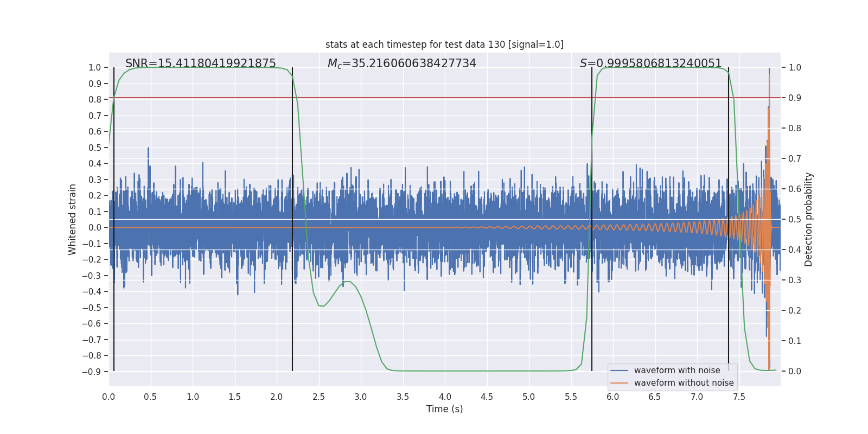Image resolution: width=868 pixels, height=434 pixels.
Task: Click the plot title mentioning test data 130
Action: point(444,44)
